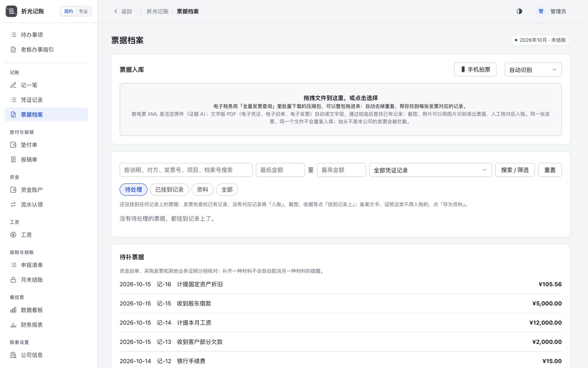Open 老板办事指引 document icon
The width and height of the screenshot is (588, 368).
pyautogui.click(x=13, y=49)
